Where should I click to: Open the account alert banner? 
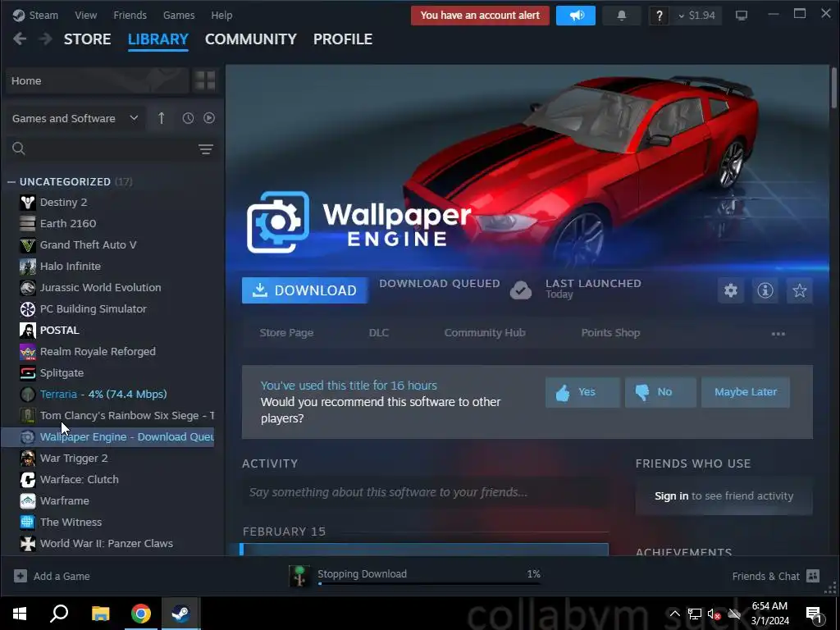click(x=480, y=16)
